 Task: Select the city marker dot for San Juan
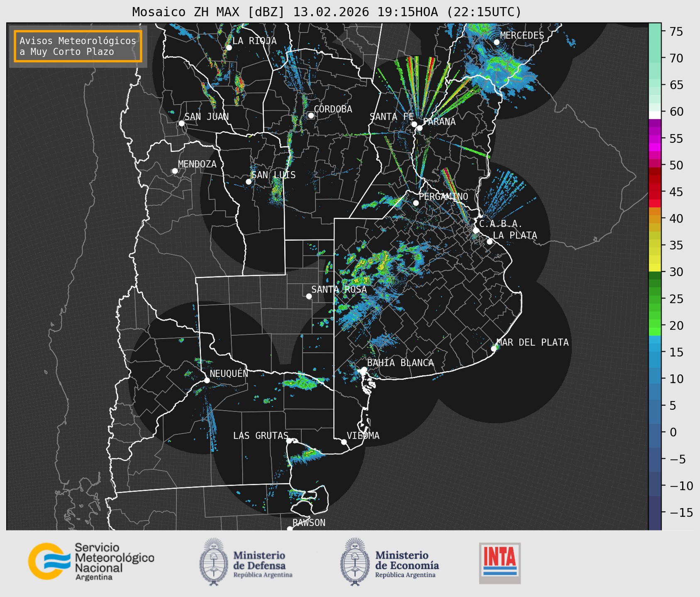coord(181,123)
